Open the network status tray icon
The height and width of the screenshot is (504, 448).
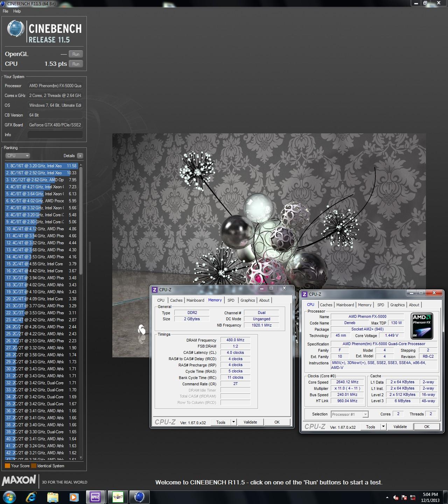(413, 497)
